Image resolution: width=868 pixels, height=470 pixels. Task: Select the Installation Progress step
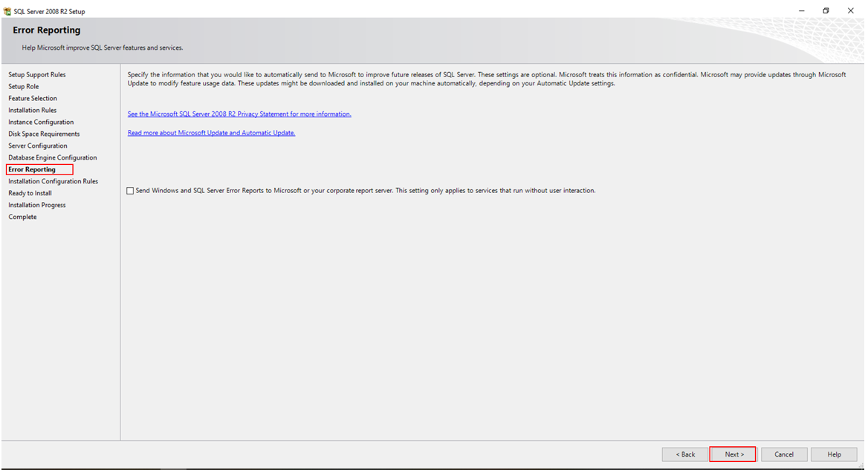[37, 205]
